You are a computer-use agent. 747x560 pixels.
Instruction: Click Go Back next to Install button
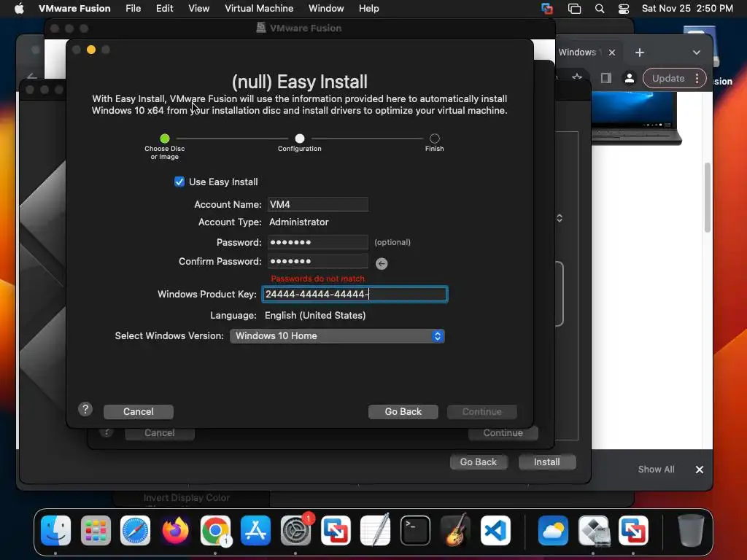(x=479, y=462)
